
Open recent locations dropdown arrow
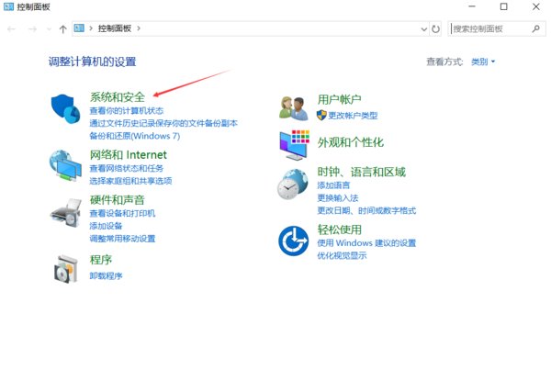[x=49, y=28]
